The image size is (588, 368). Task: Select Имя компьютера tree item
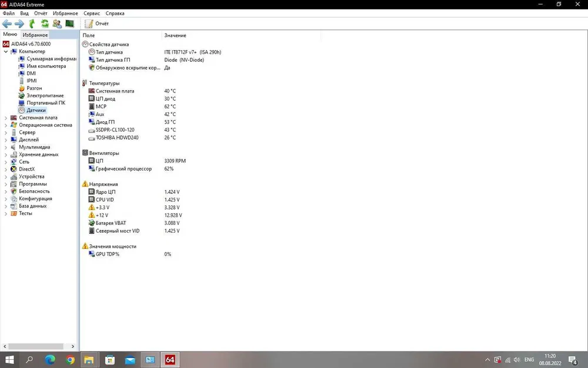point(46,66)
